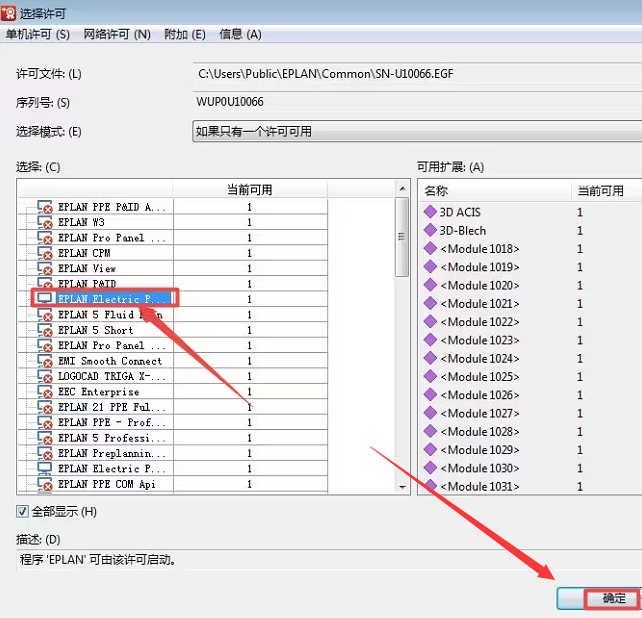Click the license list scroll down arrow
The width and height of the screenshot is (642, 618).
(402, 487)
